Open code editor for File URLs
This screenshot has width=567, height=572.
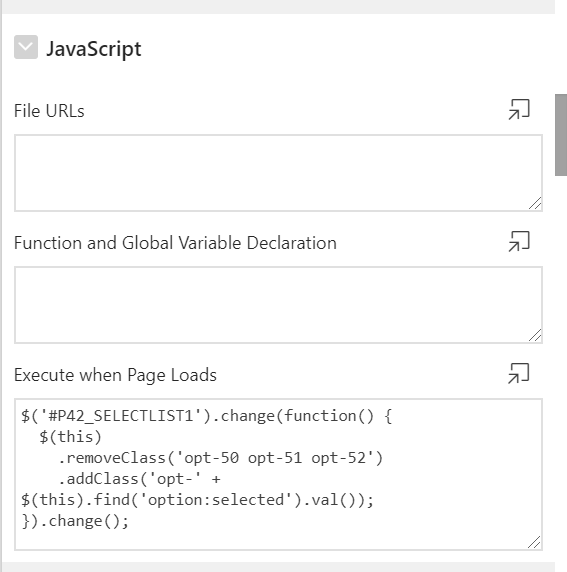tap(519, 109)
